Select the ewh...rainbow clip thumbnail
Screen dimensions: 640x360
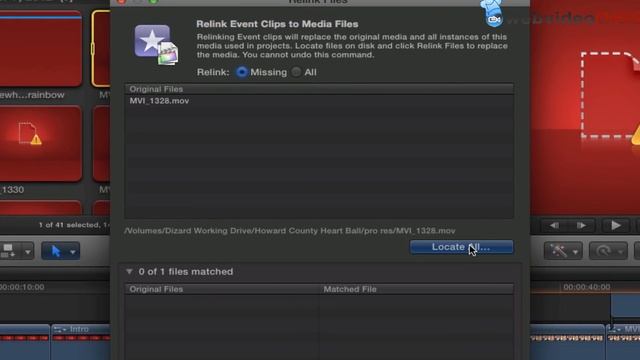[x=40, y=49]
